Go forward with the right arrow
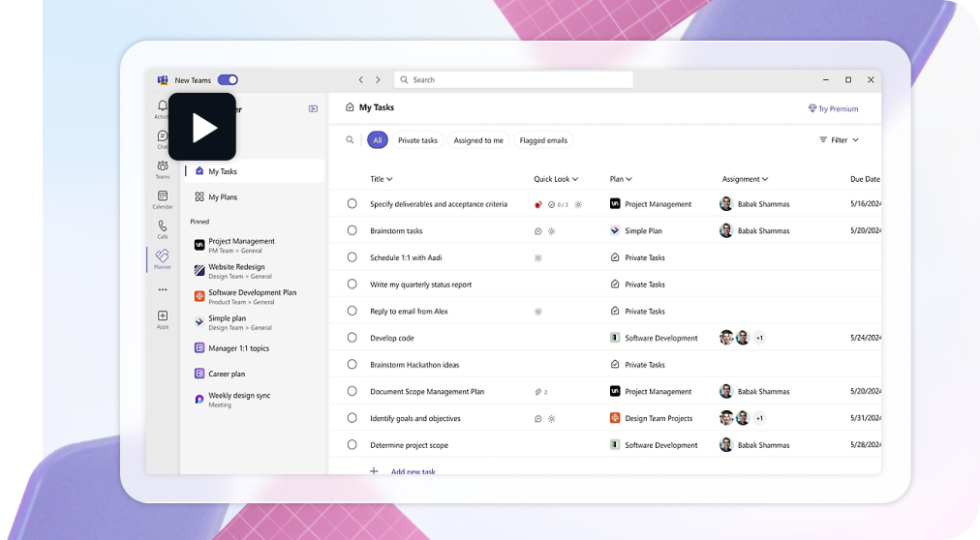Viewport: 980px width, 540px height. point(378,80)
